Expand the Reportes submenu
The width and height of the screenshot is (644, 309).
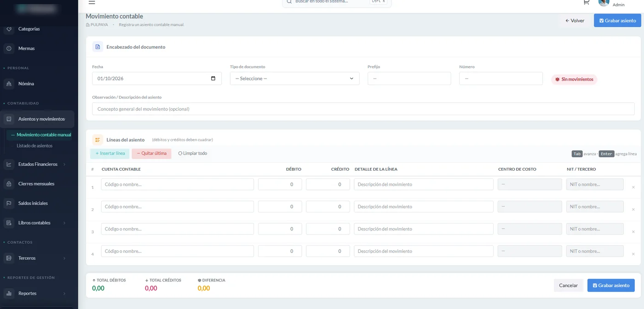64,293
